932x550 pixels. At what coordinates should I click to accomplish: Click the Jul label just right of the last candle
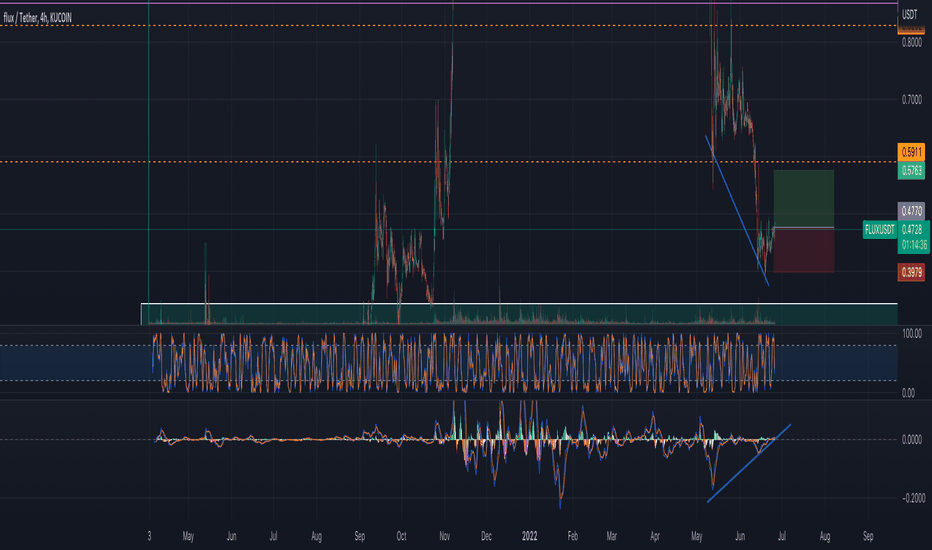click(x=782, y=536)
